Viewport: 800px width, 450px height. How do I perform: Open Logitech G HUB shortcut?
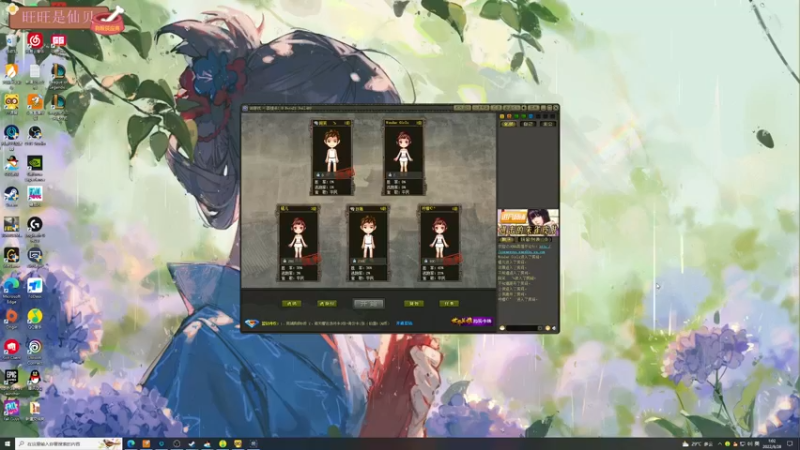(35, 224)
